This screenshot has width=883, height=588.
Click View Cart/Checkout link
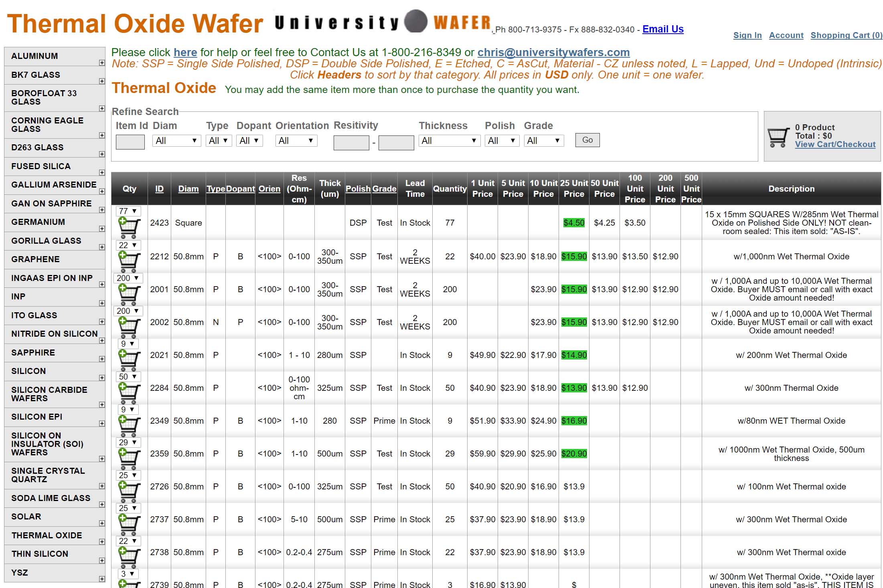click(835, 144)
